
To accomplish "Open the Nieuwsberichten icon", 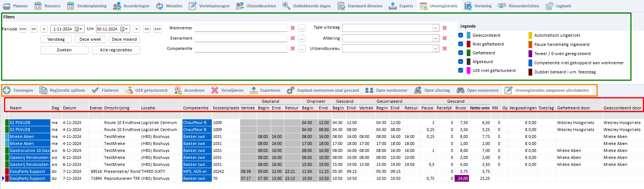I will tap(502, 6).
